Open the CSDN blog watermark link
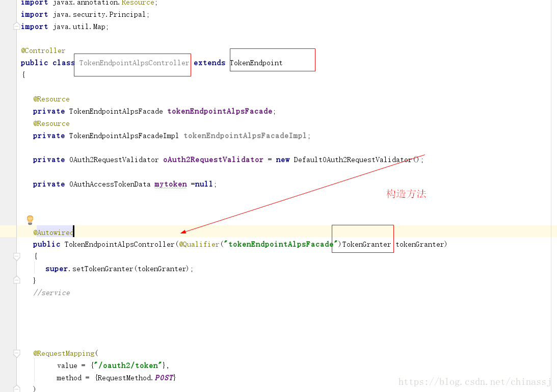This screenshot has height=392, width=557. coord(474,381)
